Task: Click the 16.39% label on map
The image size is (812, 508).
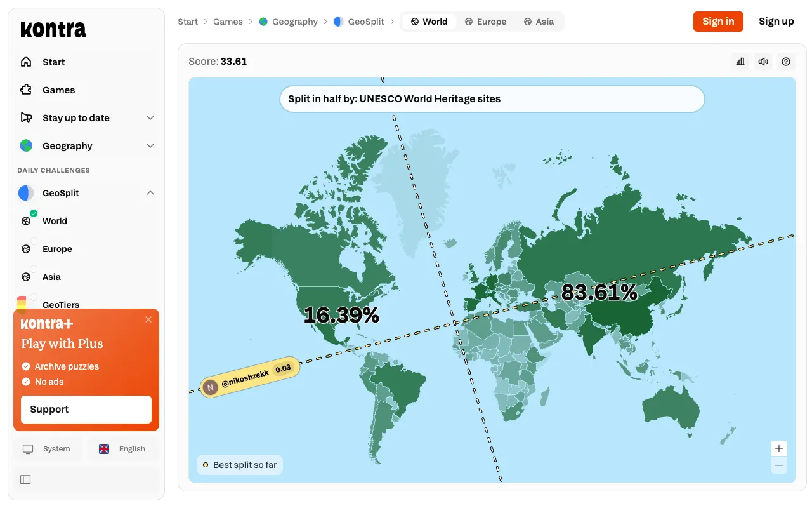Action: (x=341, y=315)
